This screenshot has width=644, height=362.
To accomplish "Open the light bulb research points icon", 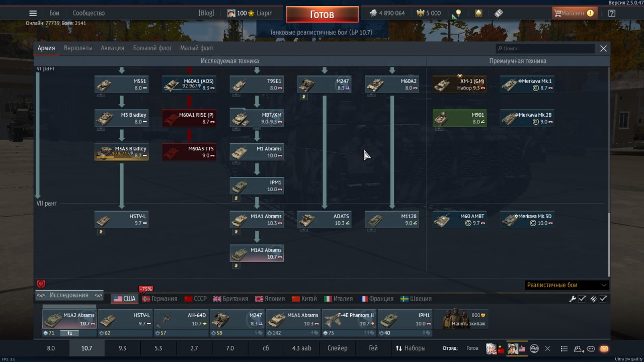I will click(458, 13).
